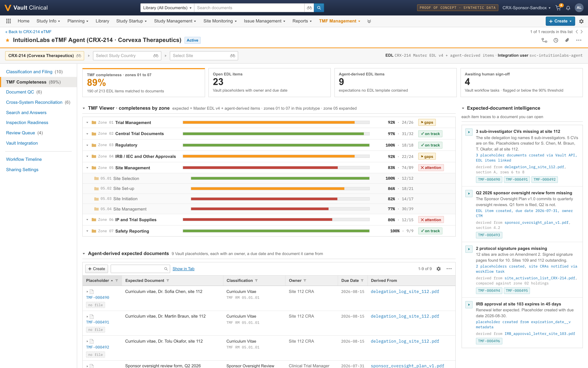Image resolution: width=588 pixels, height=368 pixels.
Task: Click the placeholder table search box
Action: coord(140,269)
